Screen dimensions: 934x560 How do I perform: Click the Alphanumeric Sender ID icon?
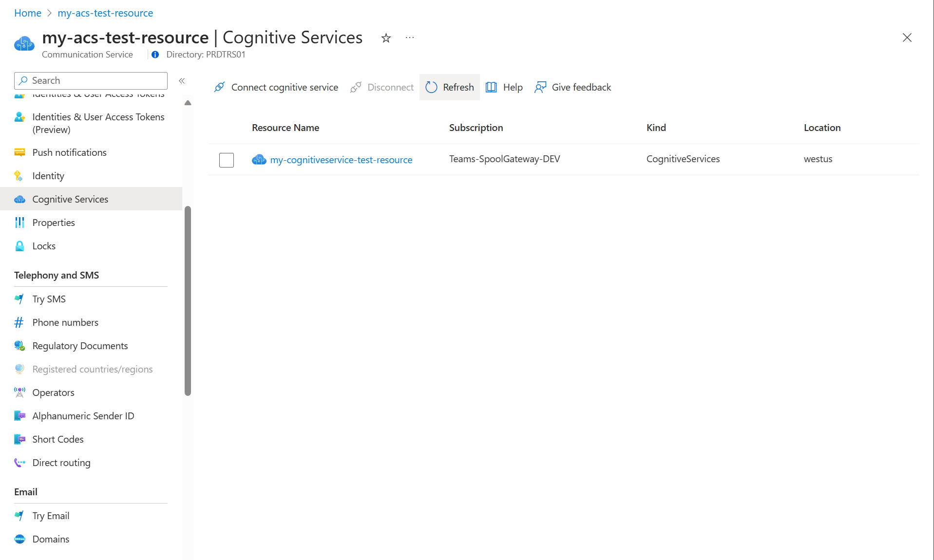(19, 416)
